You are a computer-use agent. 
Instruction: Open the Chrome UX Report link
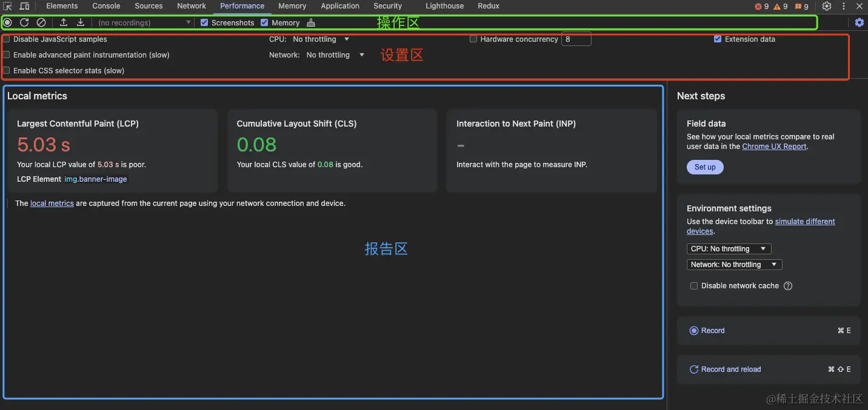[x=774, y=147]
